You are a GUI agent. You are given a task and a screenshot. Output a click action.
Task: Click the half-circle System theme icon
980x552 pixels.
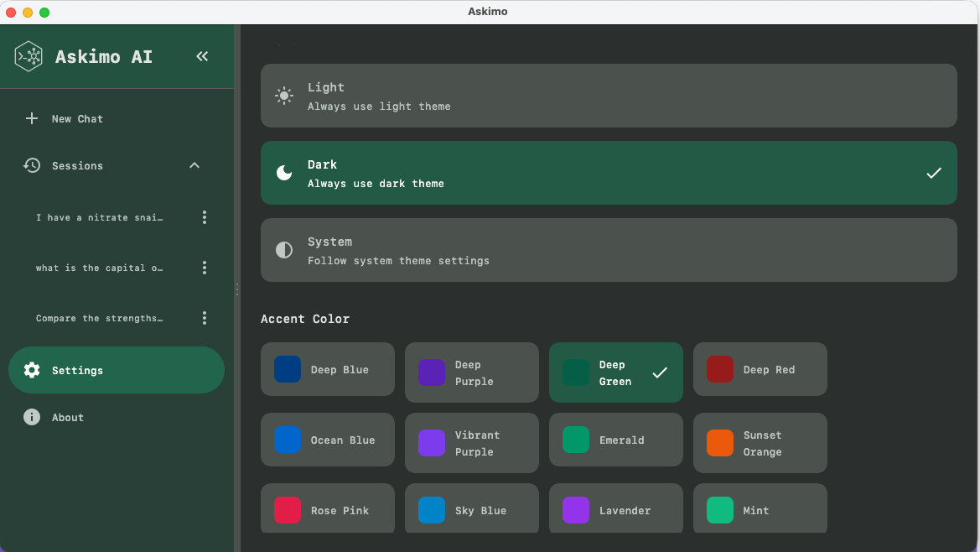284,250
